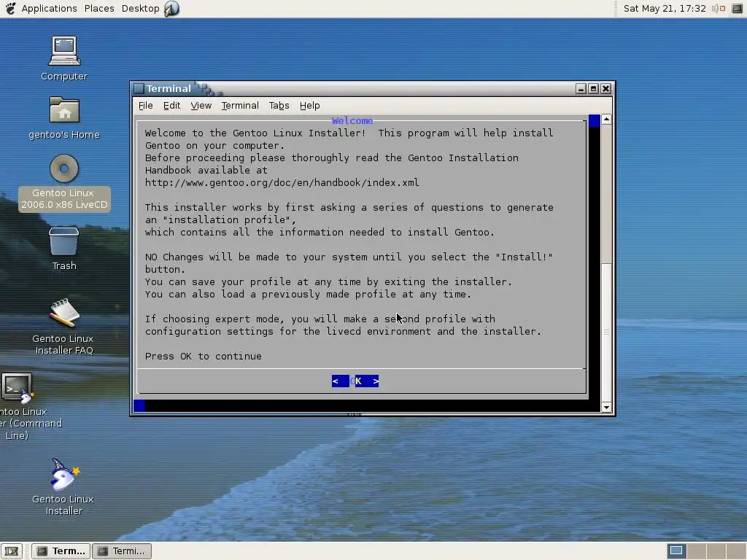Open the Places menu

(x=99, y=9)
